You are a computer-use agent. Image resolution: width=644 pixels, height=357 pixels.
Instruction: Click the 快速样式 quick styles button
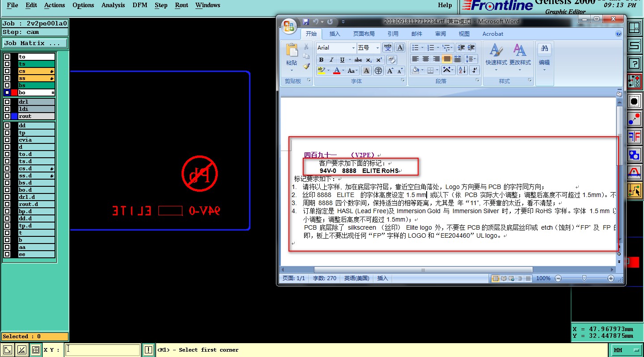click(x=496, y=58)
